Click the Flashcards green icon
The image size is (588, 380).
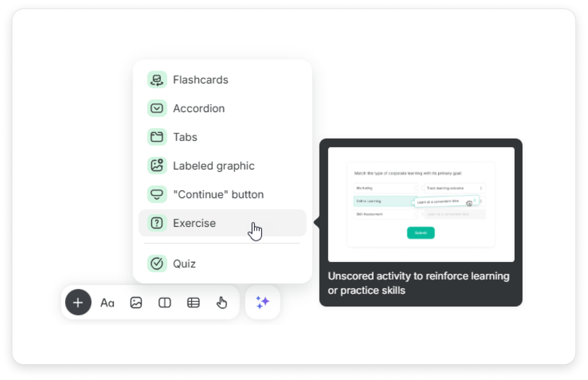click(x=157, y=80)
